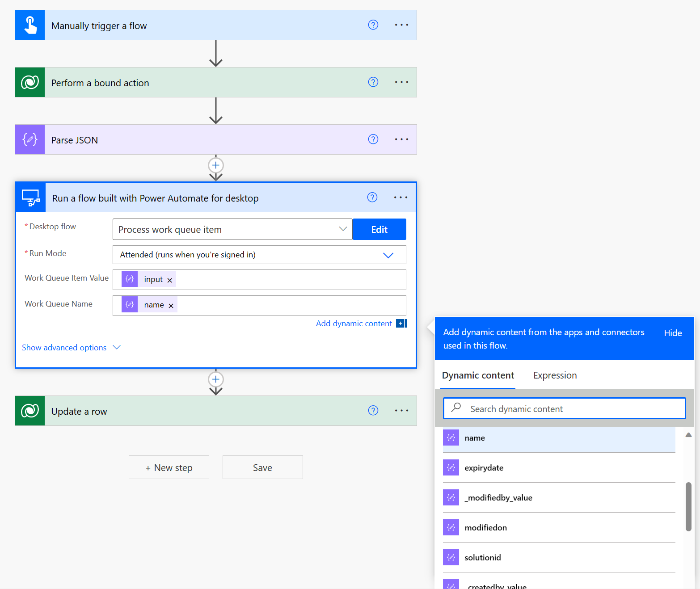
Task: Open the Desktop flow dropdown
Action: (343, 229)
